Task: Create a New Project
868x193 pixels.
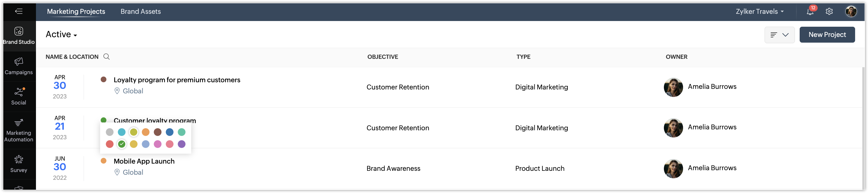Action: tap(827, 35)
